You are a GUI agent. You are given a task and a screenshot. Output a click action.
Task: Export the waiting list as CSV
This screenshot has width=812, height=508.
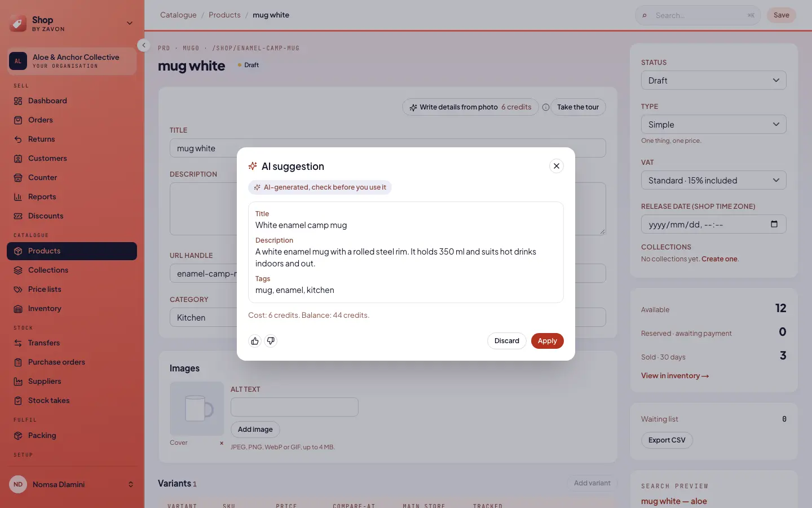coord(667,440)
